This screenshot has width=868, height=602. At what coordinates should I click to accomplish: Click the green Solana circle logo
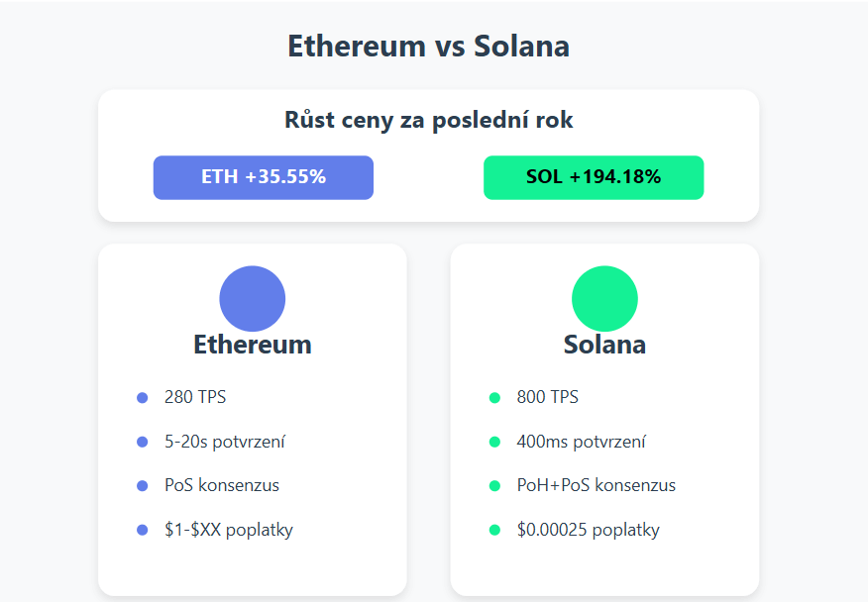(604, 299)
